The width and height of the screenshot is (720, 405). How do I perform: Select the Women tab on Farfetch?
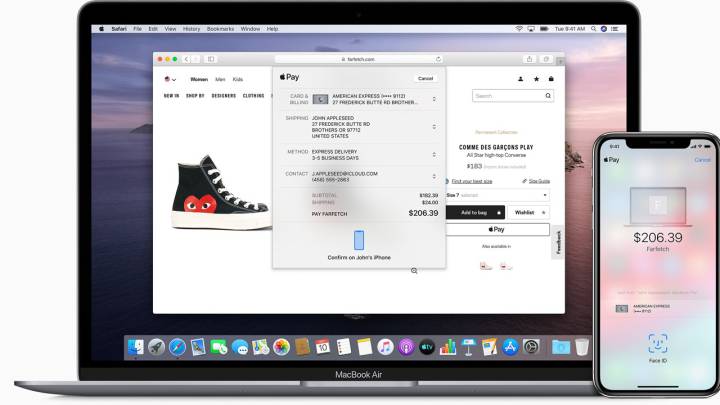pos(199,79)
